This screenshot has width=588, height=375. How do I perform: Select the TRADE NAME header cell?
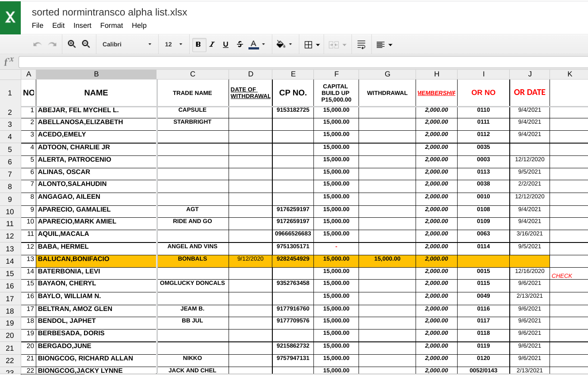[193, 93]
